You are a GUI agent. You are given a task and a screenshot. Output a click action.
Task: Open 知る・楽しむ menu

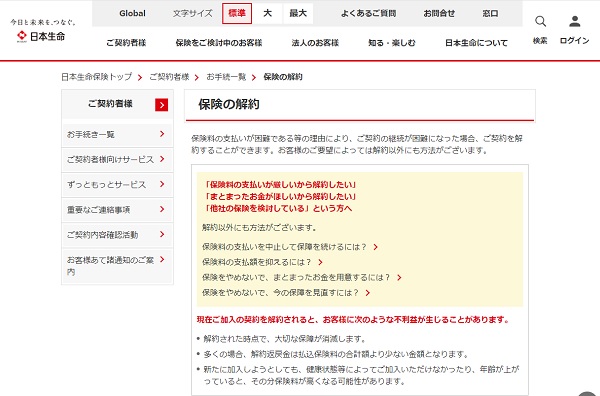392,43
